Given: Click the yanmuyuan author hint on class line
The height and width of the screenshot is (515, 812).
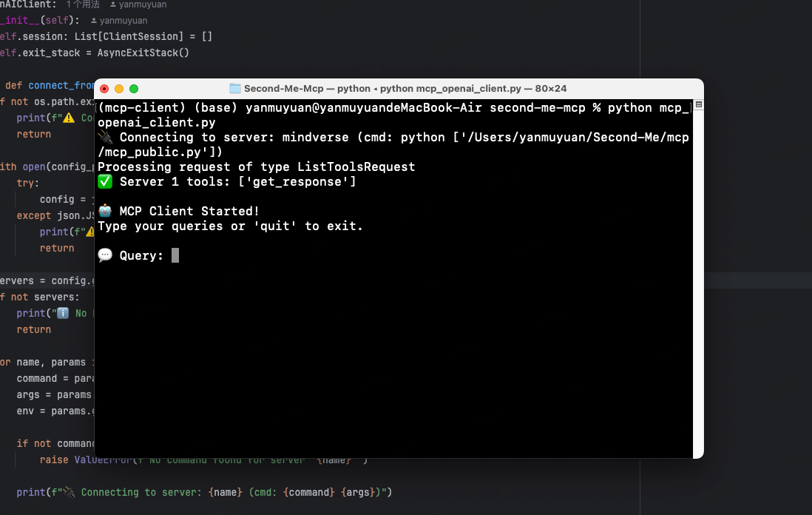Looking at the screenshot, I should pos(138,4).
